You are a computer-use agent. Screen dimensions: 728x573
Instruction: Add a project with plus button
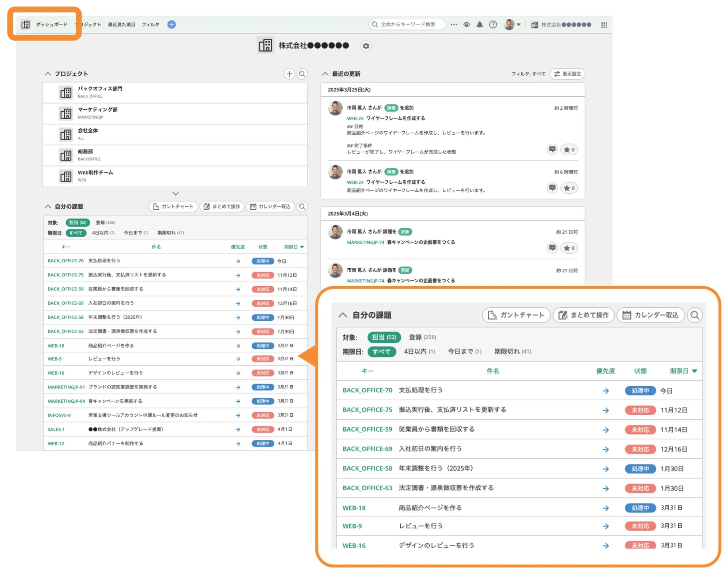[x=289, y=74]
